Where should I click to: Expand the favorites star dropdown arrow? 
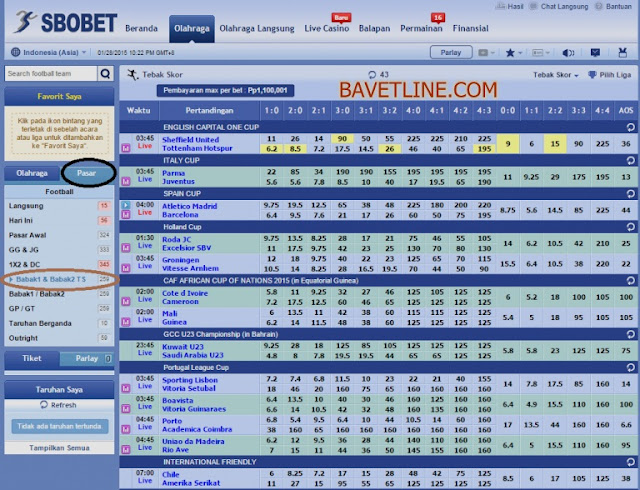point(520,53)
